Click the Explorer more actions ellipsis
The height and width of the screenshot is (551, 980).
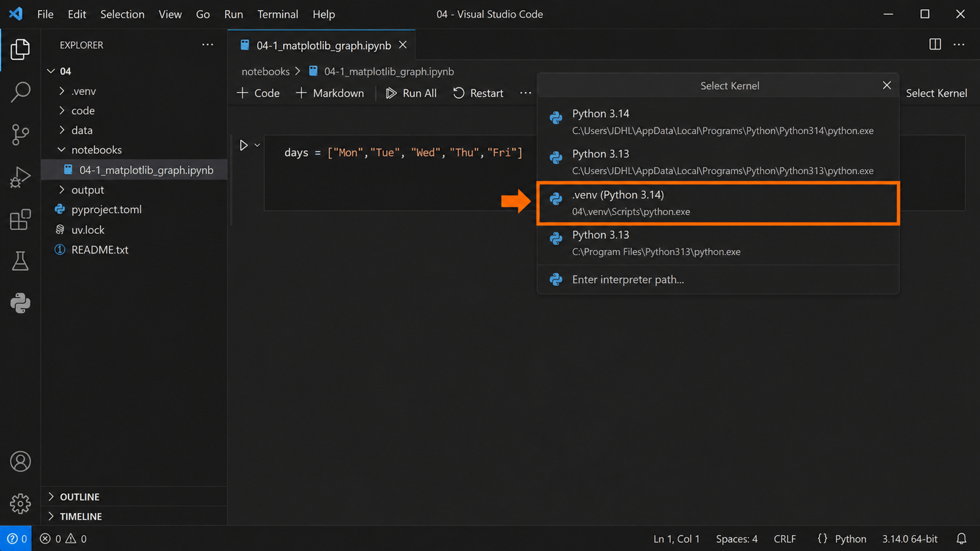208,45
